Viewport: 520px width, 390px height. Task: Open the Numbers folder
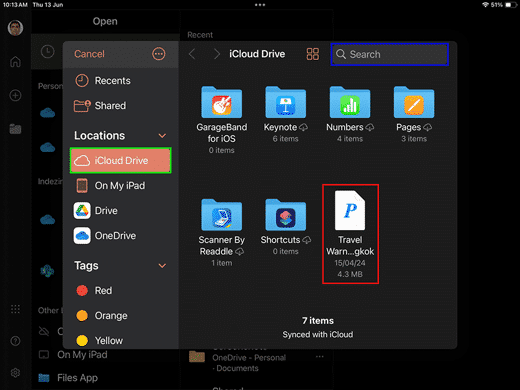(350, 114)
